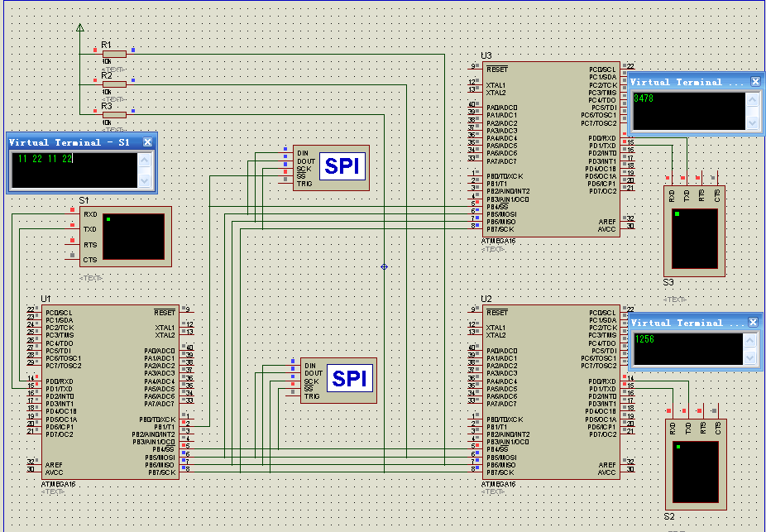This screenshot has width=766, height=532.
Task: Click the U2 ATMEGA16 microcontroller body
Action: point(549,391)
